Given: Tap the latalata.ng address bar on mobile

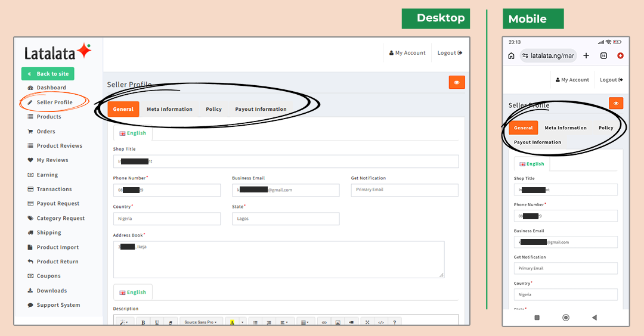Looking at the screenshot, I should [x=549, y=56].
